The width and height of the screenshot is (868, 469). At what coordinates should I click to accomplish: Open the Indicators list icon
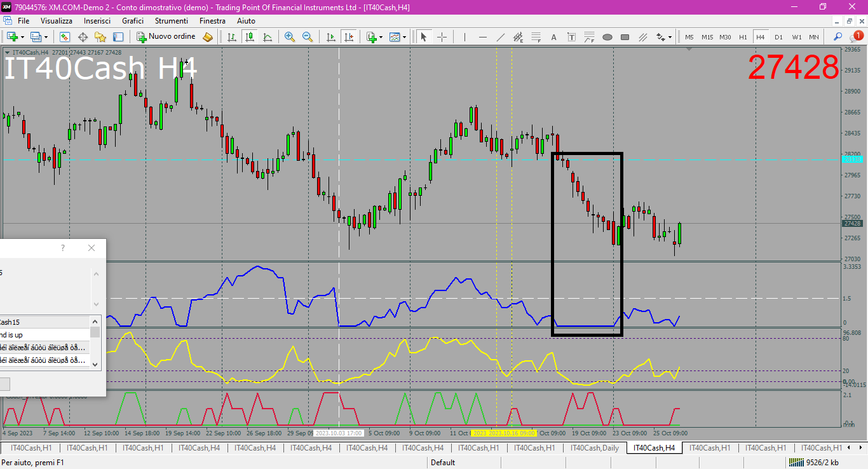click(372, 37)
